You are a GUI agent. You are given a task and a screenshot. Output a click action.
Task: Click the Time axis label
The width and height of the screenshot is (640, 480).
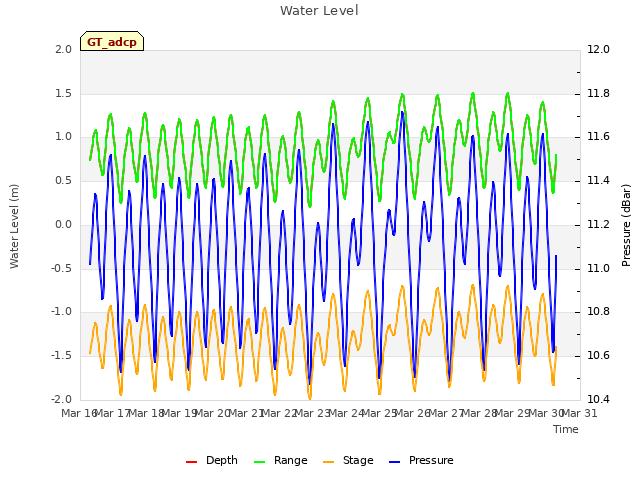pyautogui.click(x=566, y=429)
